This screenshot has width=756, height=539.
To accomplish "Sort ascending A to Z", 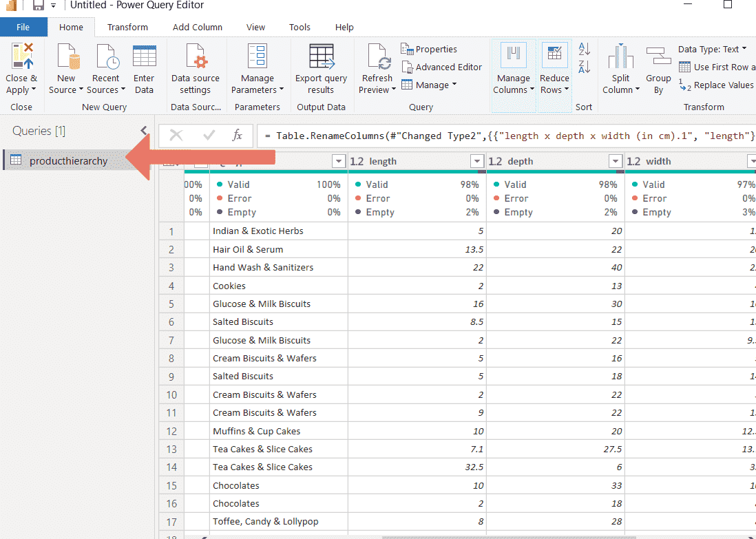I will [585, 49].
